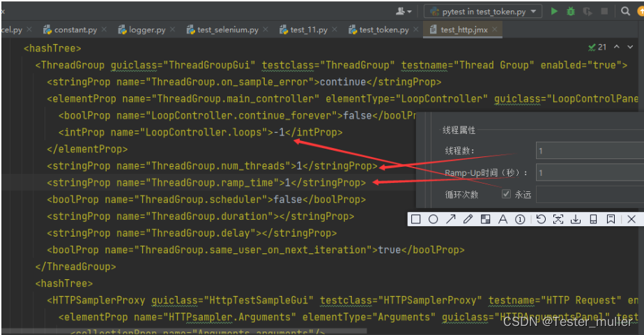The width and height of the screenshot is (644, 335).
Task: Close the test_11.py tab
Action: click(335, 29)
